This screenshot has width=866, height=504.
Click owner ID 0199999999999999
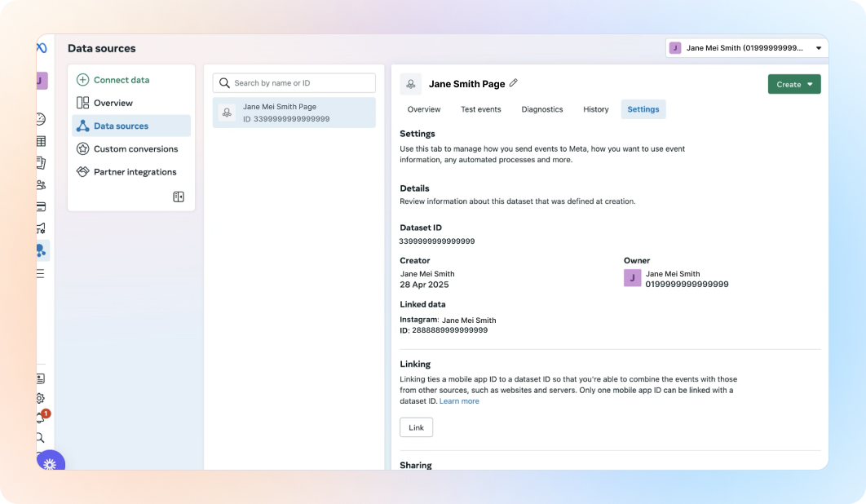[687, 284]
